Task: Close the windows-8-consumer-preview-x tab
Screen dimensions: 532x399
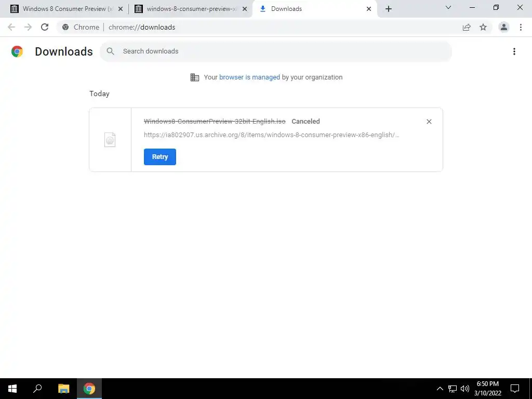Action: [x=245, y=9]
